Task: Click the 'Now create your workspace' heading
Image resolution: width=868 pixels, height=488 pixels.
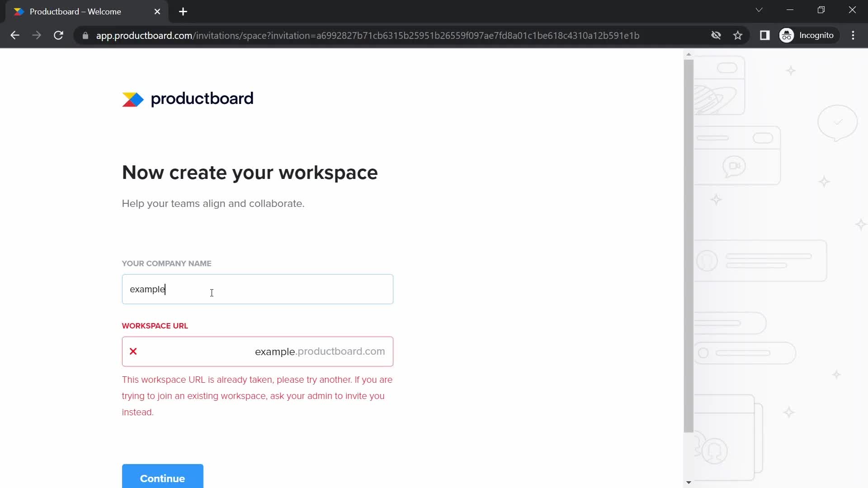Action: coord(250,173)
